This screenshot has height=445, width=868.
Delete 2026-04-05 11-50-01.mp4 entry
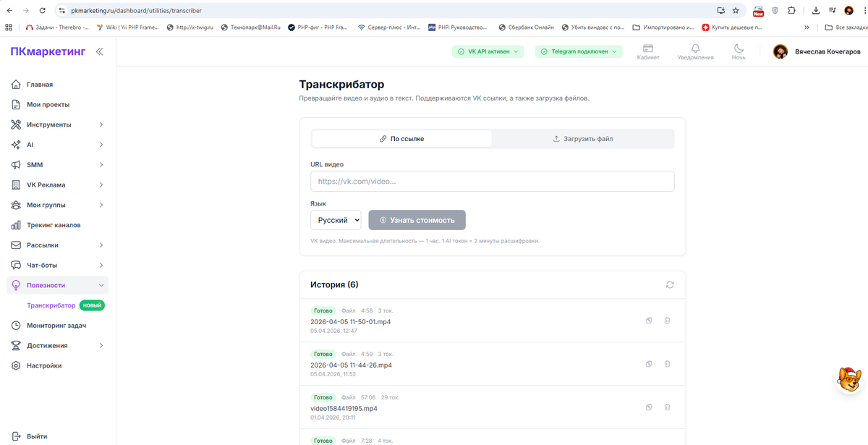coord(667,321)
